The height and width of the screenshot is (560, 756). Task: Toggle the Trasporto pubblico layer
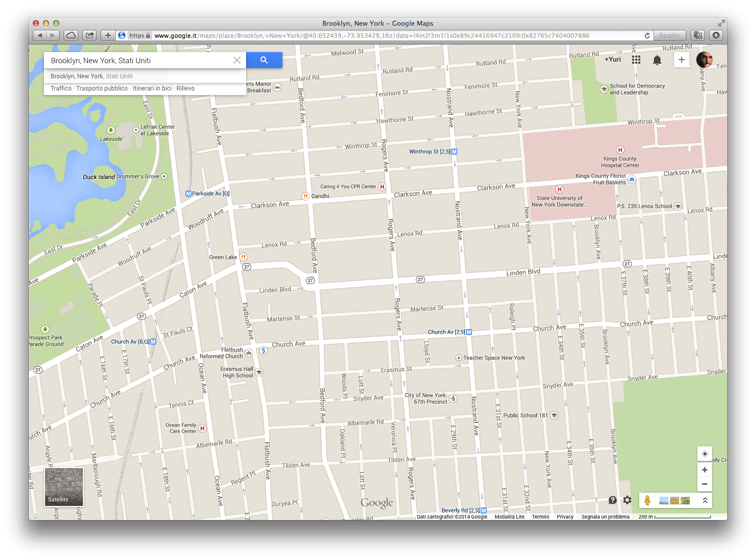pos(102,88)
